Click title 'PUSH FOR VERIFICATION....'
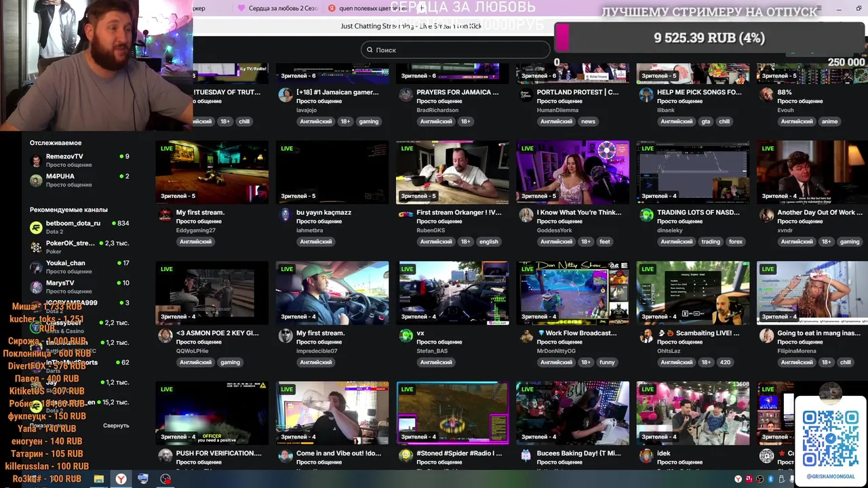This screenshot has height=488, width=868. [218, 453]
